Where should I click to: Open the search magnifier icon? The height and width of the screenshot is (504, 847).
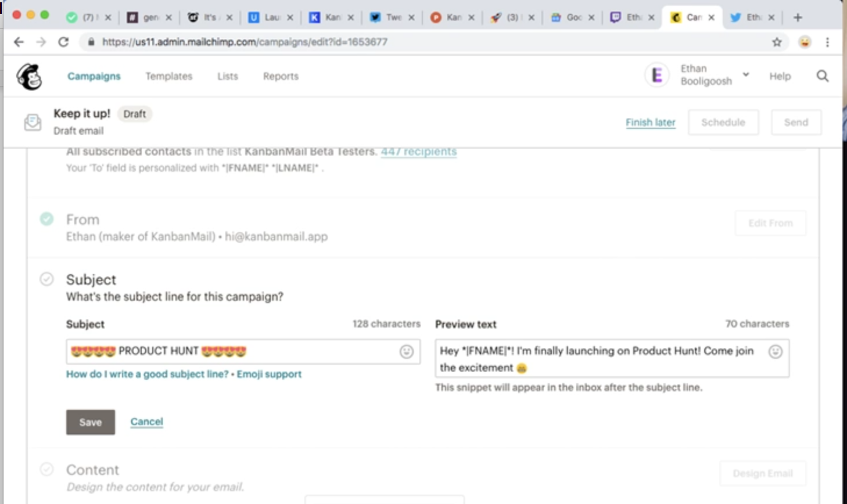point(823,76)
